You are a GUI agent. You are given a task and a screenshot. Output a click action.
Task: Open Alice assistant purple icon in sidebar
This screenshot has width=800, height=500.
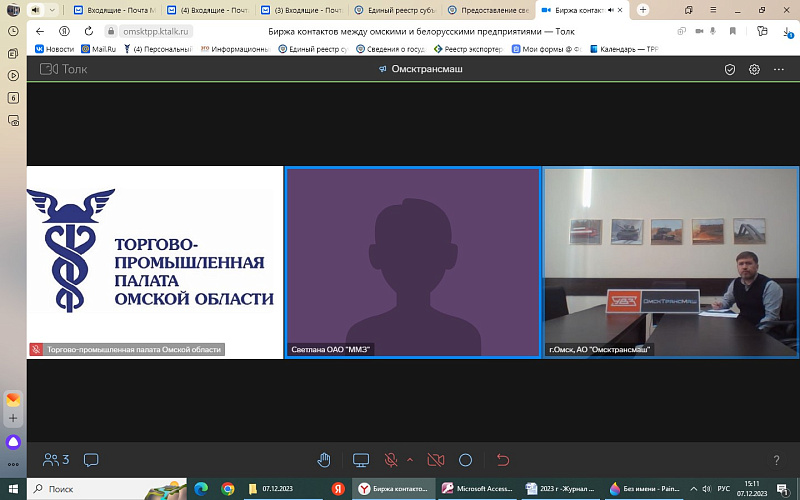click(x=13, y=442)
